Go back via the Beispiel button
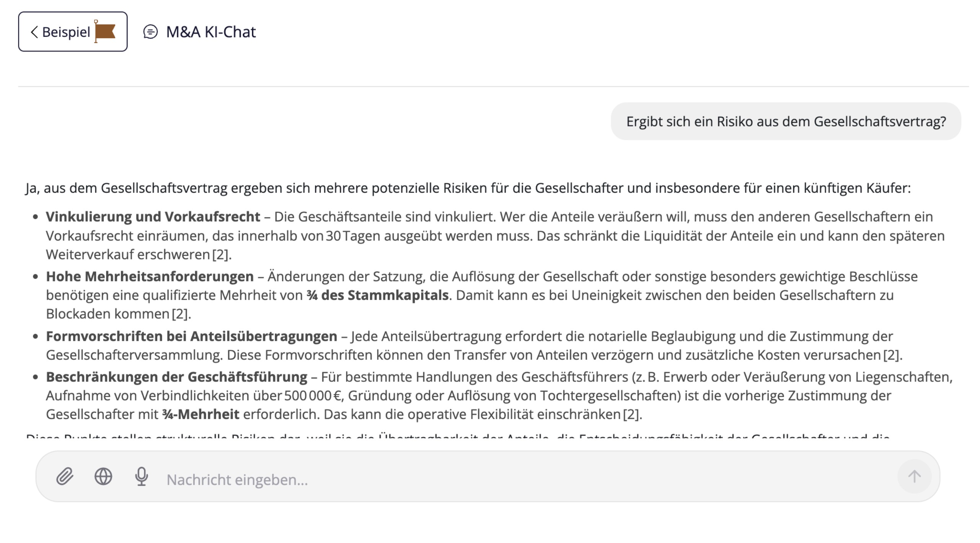Image resolution: width=980 pixels, height=543 pixels. tap(66, 32)
